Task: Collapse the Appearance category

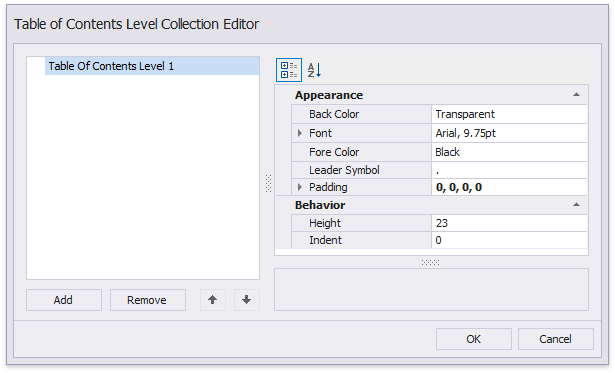Action: (576, 95)
